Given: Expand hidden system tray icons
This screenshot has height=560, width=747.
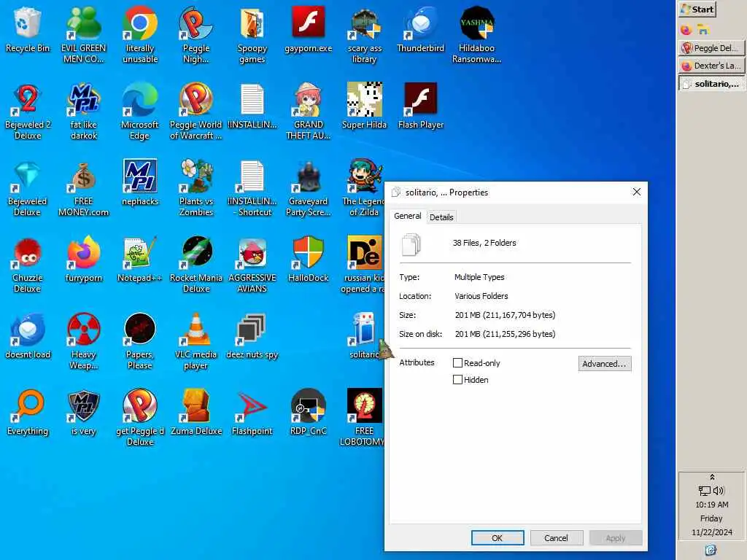Looking at the screenshot, I should tap(712, 477).
